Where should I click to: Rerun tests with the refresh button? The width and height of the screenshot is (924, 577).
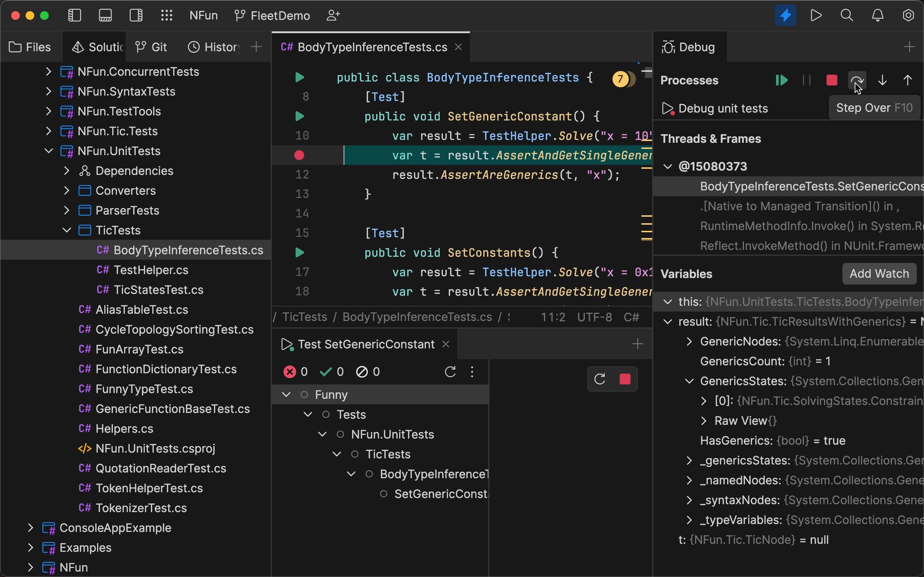coord(450,372)
